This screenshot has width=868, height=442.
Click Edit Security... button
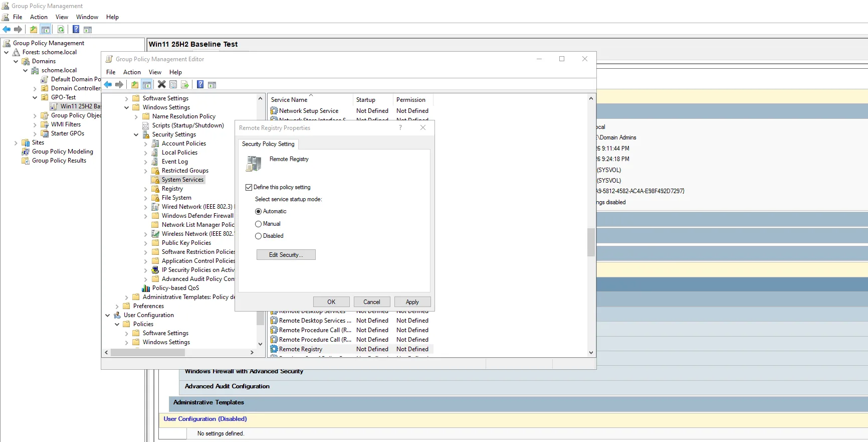point(286,255)
